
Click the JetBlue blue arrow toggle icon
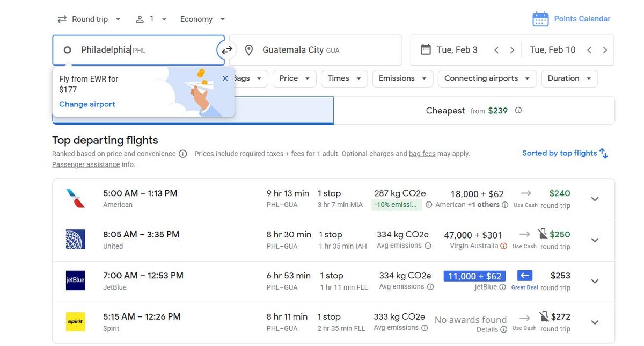[525, 276]
